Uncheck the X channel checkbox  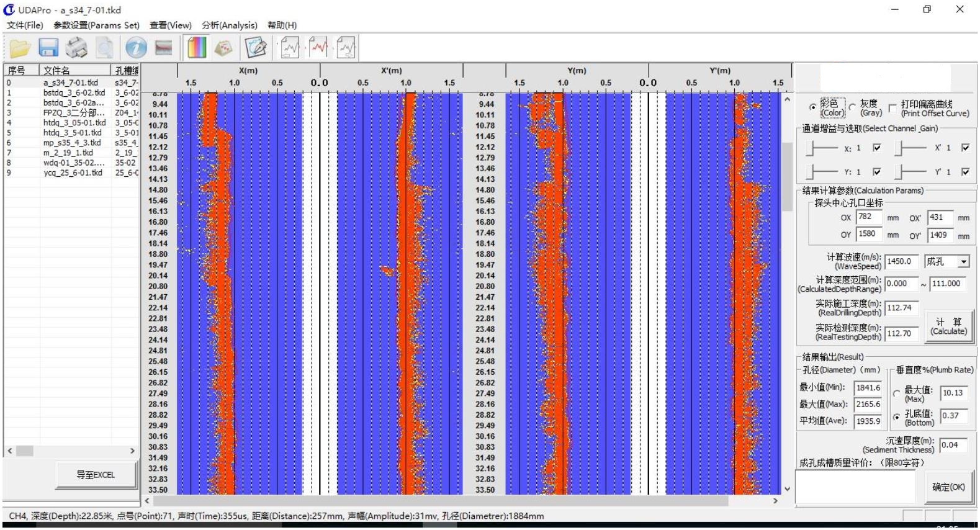point(877,148)
